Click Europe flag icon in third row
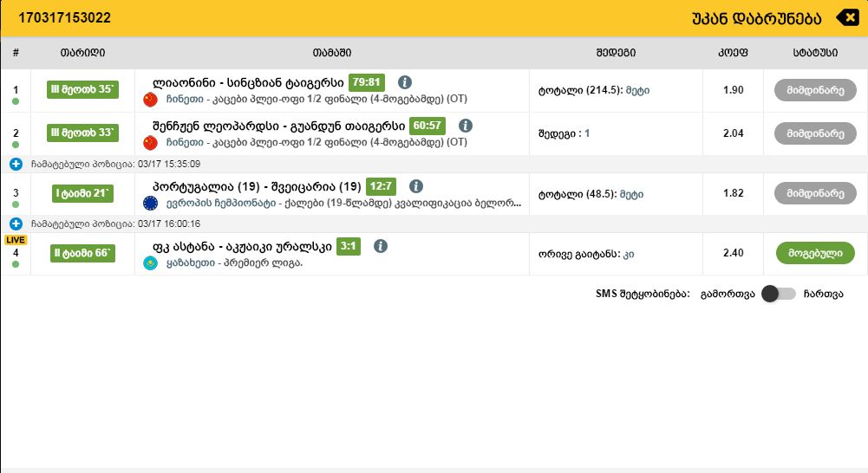The width and height of the screenshot is (868, 473). 151,203
